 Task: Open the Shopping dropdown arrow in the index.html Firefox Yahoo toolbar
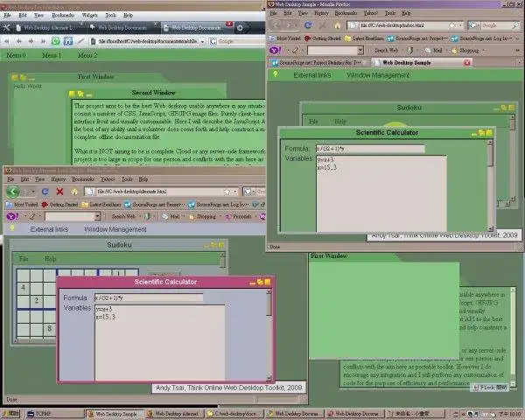484,51
